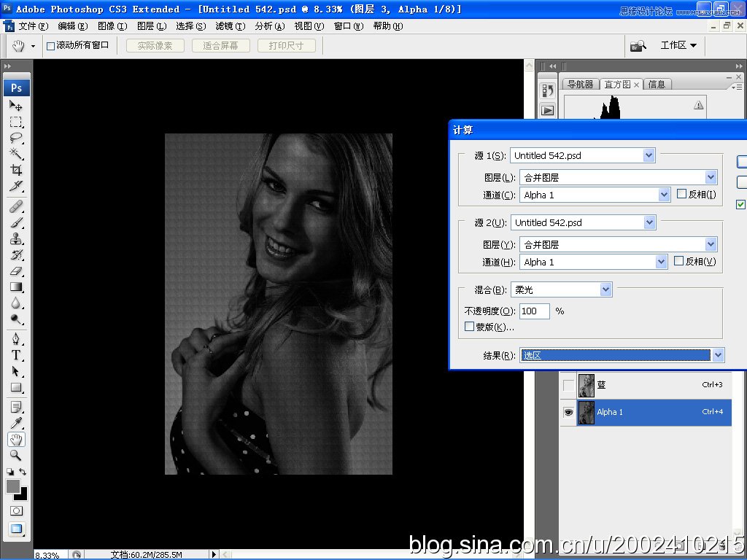The width and height of the screenshot is (747, 560).
Task: Open 源 1(S) document dropdown
Action: [x=649, y=155]
